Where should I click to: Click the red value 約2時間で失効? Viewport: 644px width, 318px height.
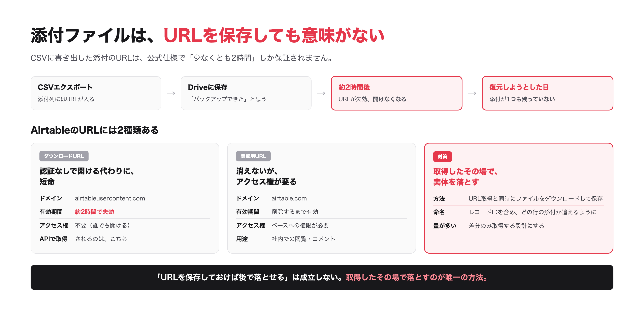[95, 212]
